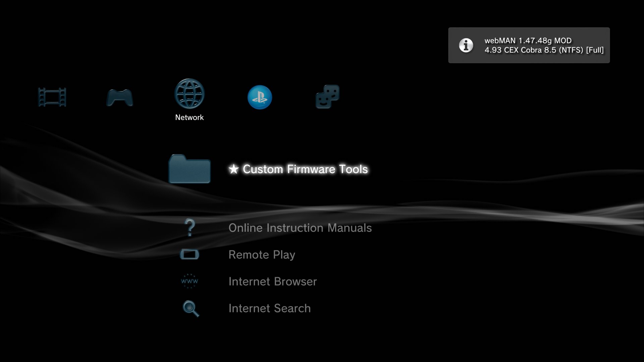Select the Video film strip icon
The image size is (644, 362).
[x=52, y=97]
